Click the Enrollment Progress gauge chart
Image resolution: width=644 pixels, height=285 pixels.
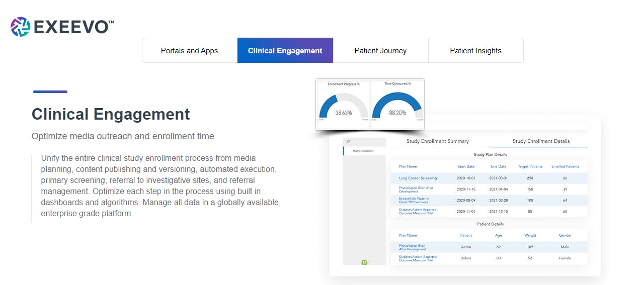pyautogui.click(x=344, y=104)
